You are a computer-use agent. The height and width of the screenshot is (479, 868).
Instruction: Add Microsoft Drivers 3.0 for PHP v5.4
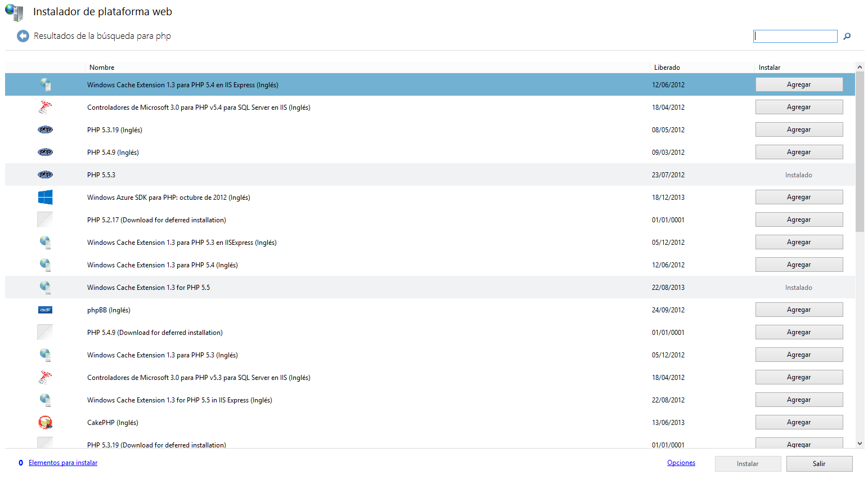point(799,107)
